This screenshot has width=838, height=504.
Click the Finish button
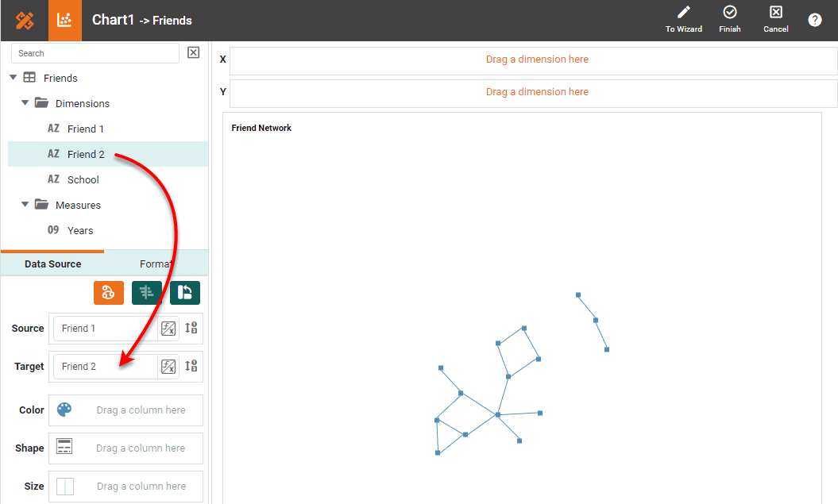[x=729, y=18]
